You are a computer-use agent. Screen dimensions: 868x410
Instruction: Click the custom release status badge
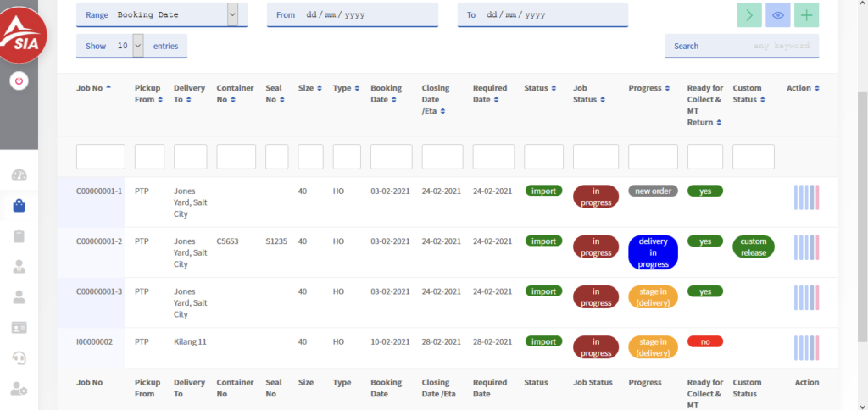coord(753,247)
